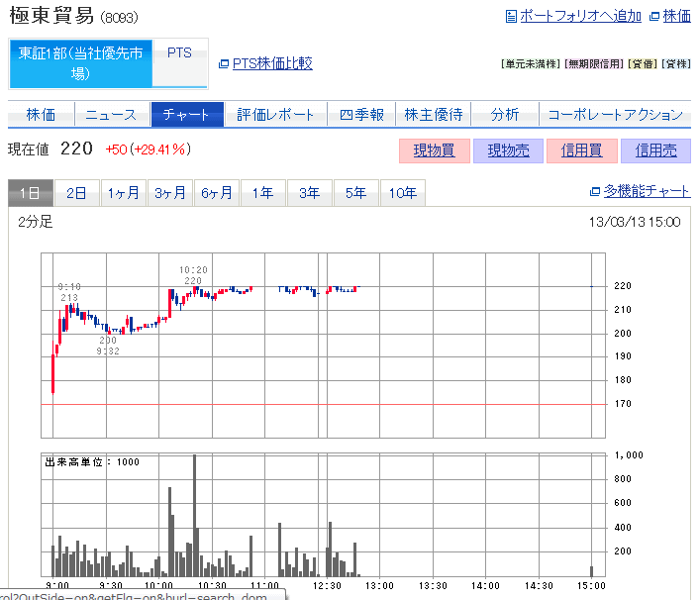Click the 現物売 button
The image size is (700, 600).
click(x=509, y=150)
